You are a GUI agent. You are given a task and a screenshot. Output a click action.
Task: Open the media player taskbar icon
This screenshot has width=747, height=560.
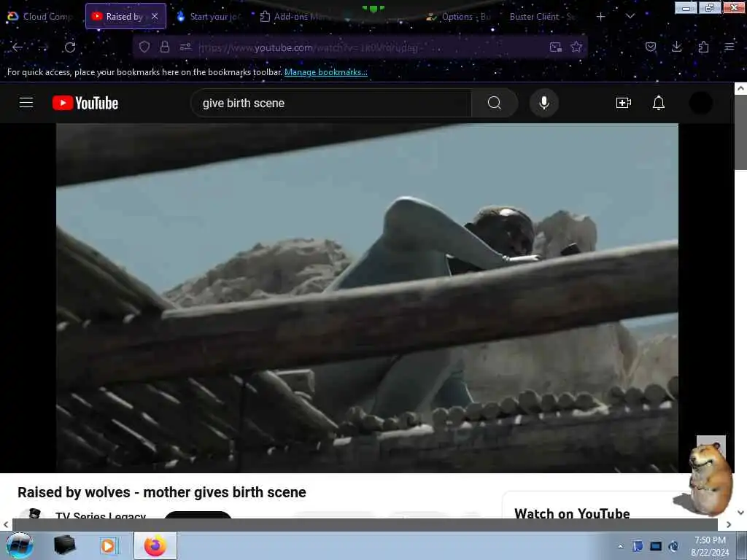109,545
